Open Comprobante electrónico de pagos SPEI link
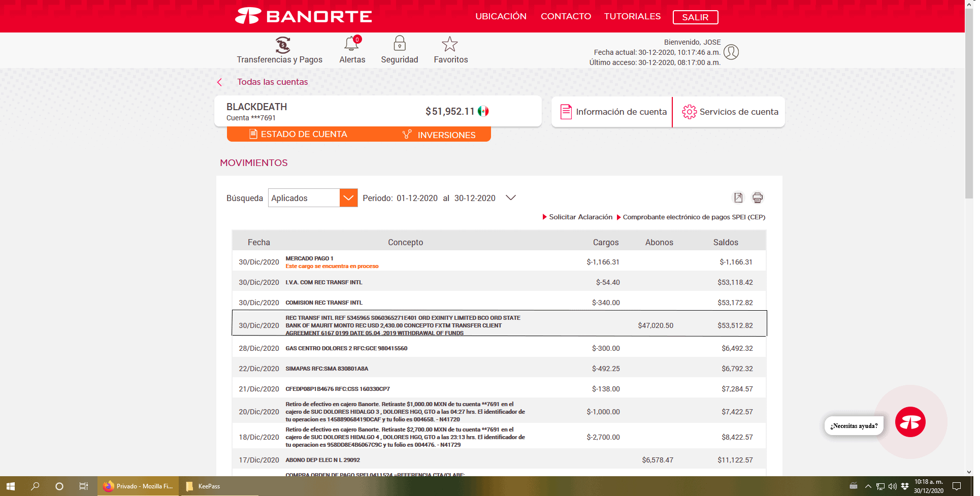Viewport: 980px width, 496px height. coord(694,217)
